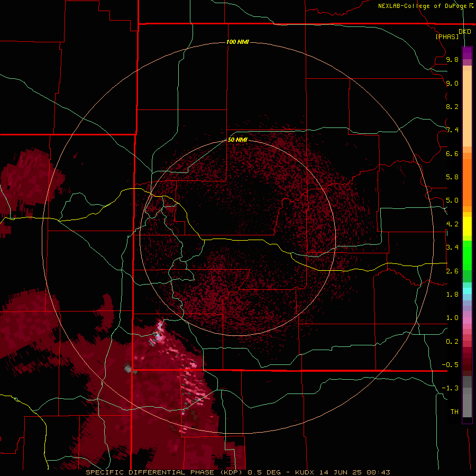Image resolution: width=476 pixels, height=476 pixels.
Task: Click the 0.2 value on the color scale
Action: [452, 342]
